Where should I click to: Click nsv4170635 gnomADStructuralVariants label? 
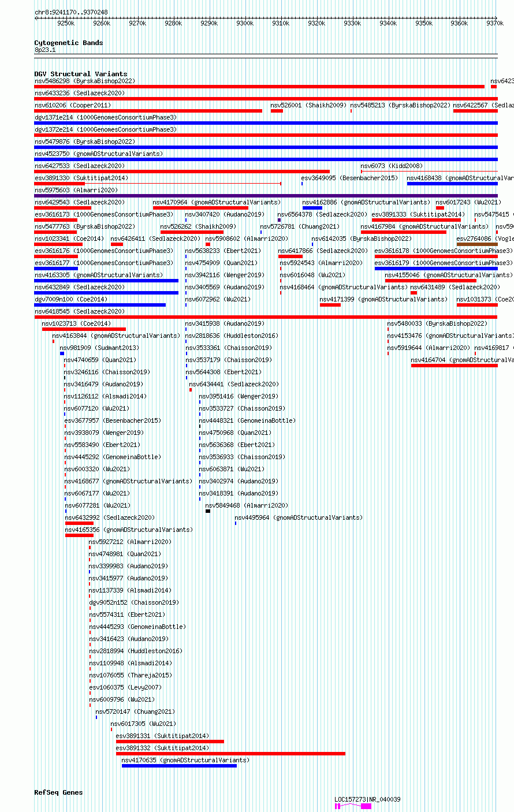pos(185,760)
